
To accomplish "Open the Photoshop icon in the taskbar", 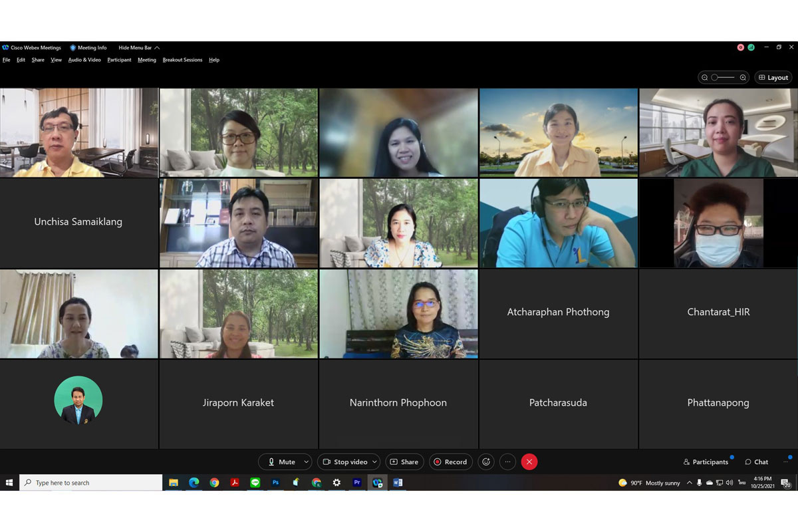I will [x=275, y=483].
